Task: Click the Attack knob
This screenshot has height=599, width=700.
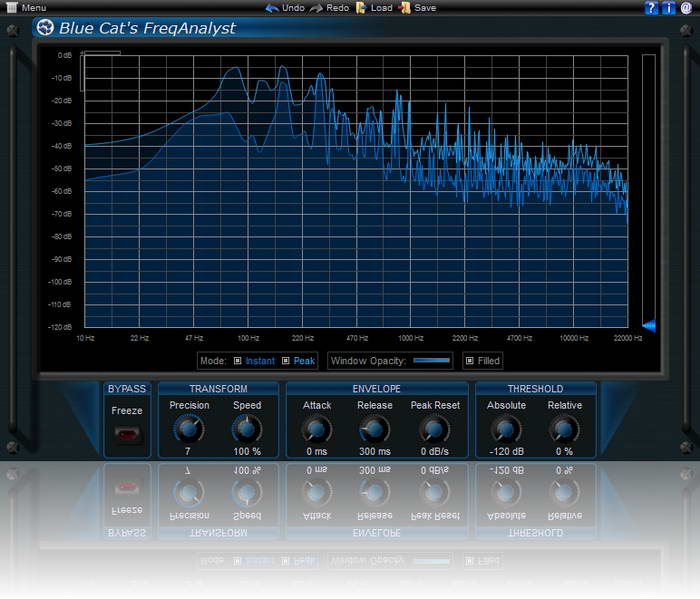Action: click(x=317, y=428)
